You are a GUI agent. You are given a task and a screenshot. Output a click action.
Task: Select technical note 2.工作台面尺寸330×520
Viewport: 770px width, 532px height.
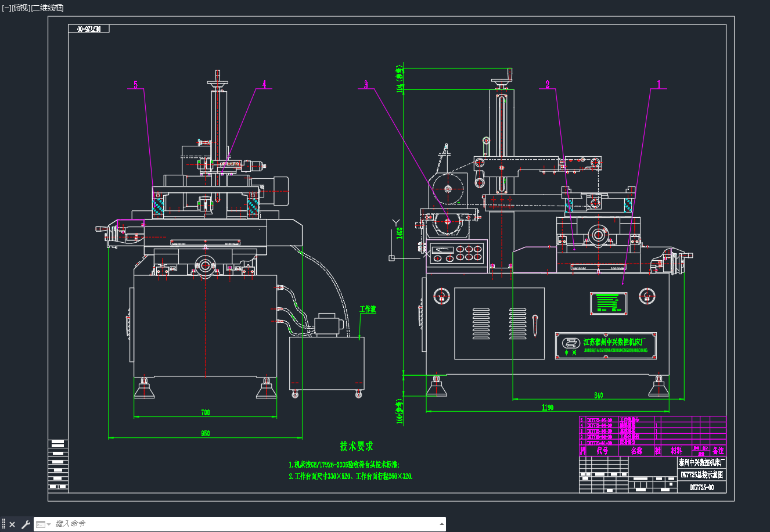point(351,476)
